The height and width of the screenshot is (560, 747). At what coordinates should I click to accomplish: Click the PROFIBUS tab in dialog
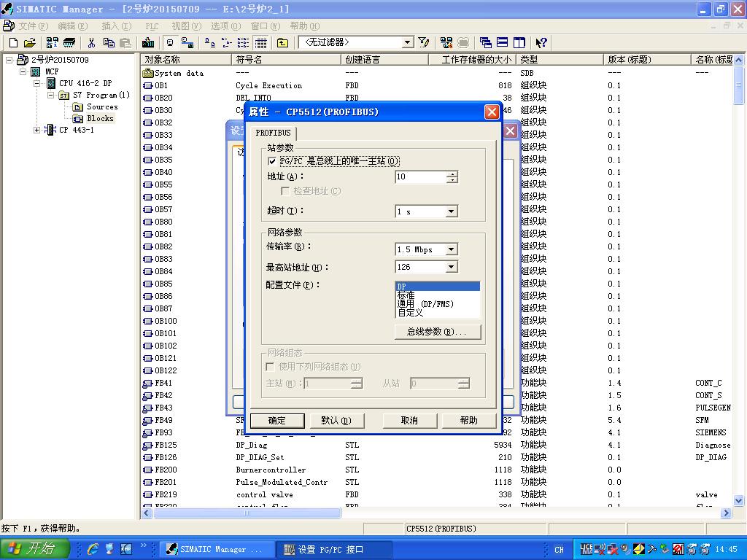(x=273, y=133)
